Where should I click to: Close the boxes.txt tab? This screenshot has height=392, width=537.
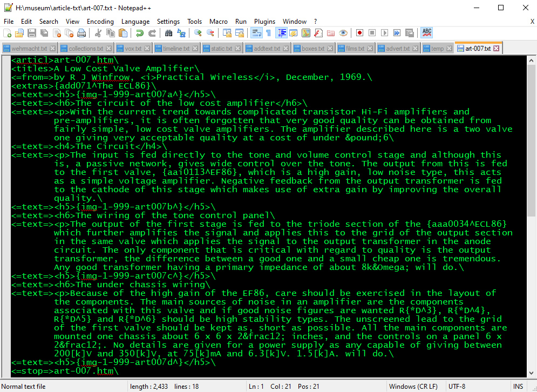click(330, 49)
